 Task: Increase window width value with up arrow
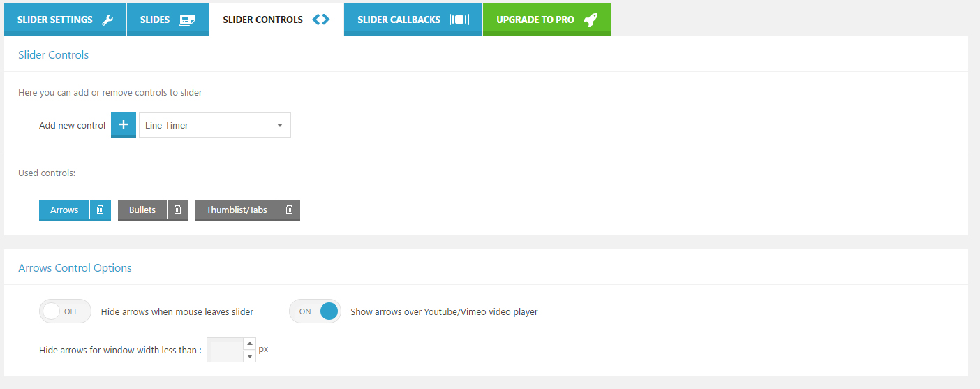click(250, 344)
